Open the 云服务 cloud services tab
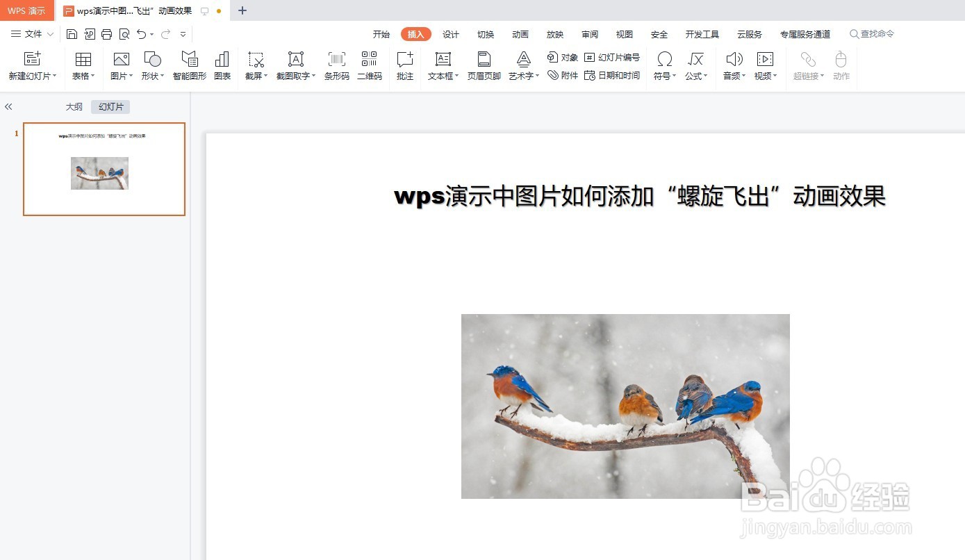The image size is (965, 560). tap(750, 34)
